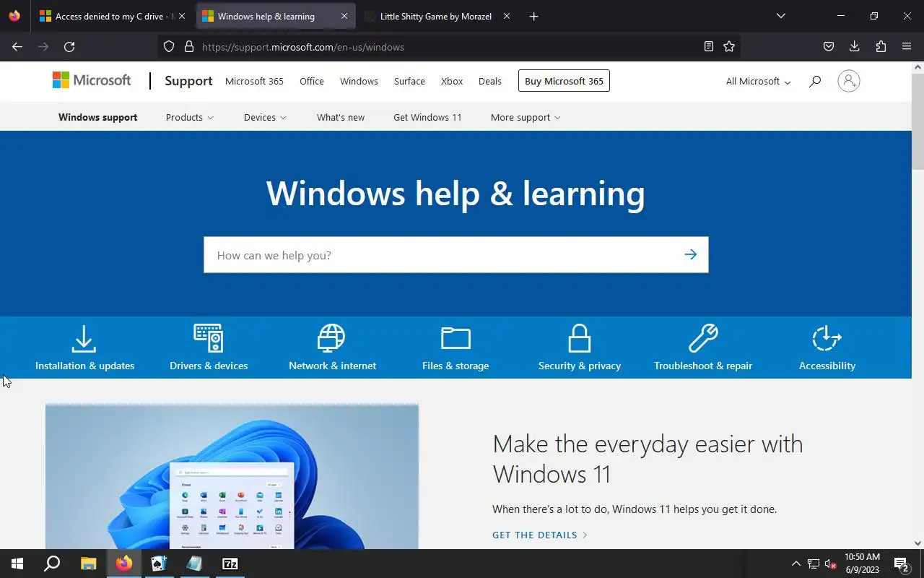
Task: Click the Microsoft logo
Action: tap(92, 80)
